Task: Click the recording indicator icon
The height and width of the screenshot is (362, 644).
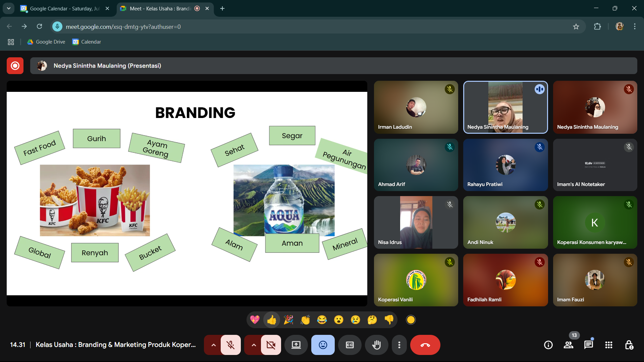Action: 15,66
